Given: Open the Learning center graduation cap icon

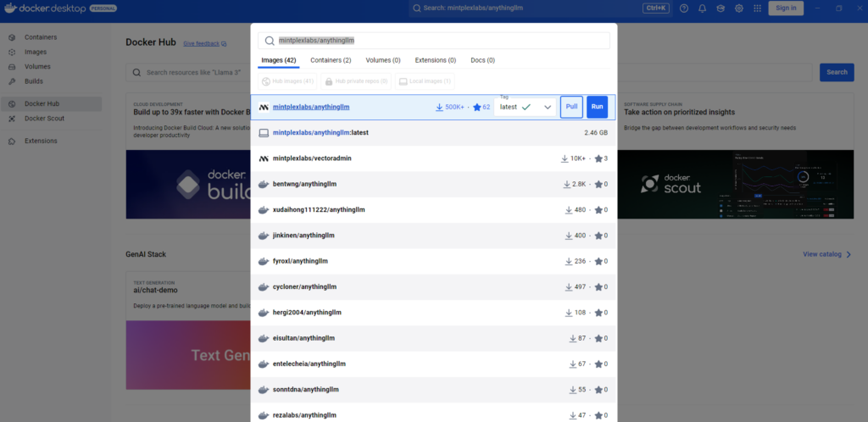Looking at the screenshot, I should [721, 8].
